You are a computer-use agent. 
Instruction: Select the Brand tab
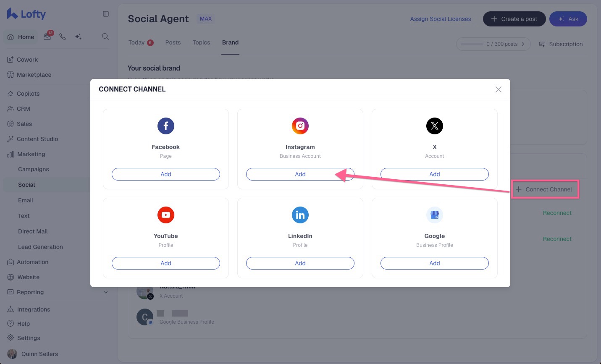click(x=231, y=42)
